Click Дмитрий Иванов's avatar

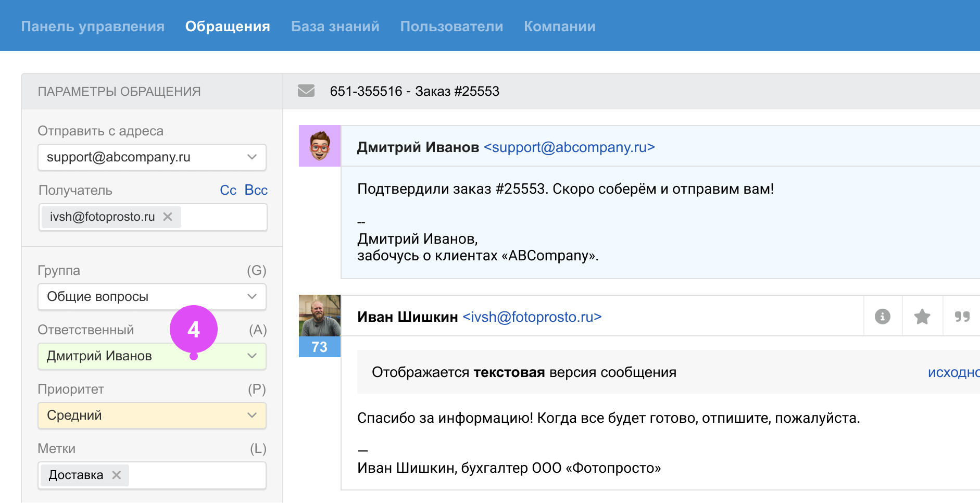click(x=320, y=146)
